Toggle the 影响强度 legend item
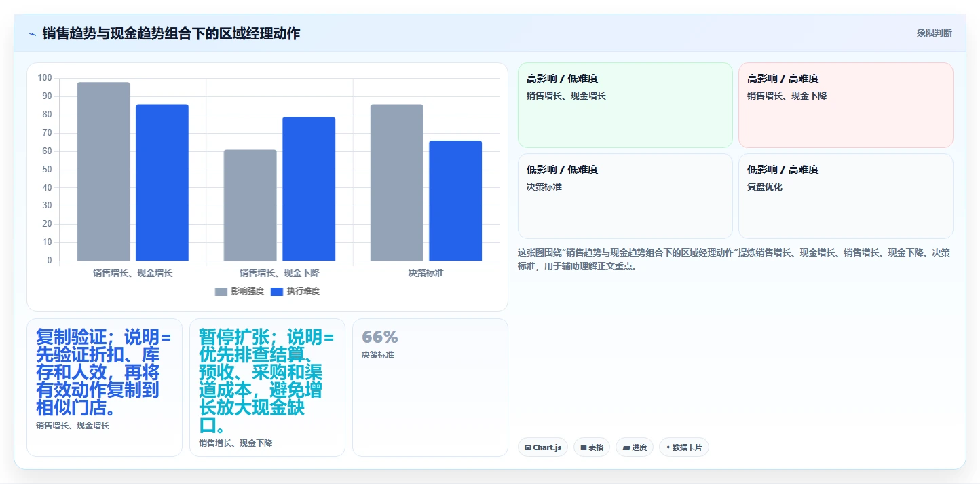980x484 pixels. click(x=239, y=291)
